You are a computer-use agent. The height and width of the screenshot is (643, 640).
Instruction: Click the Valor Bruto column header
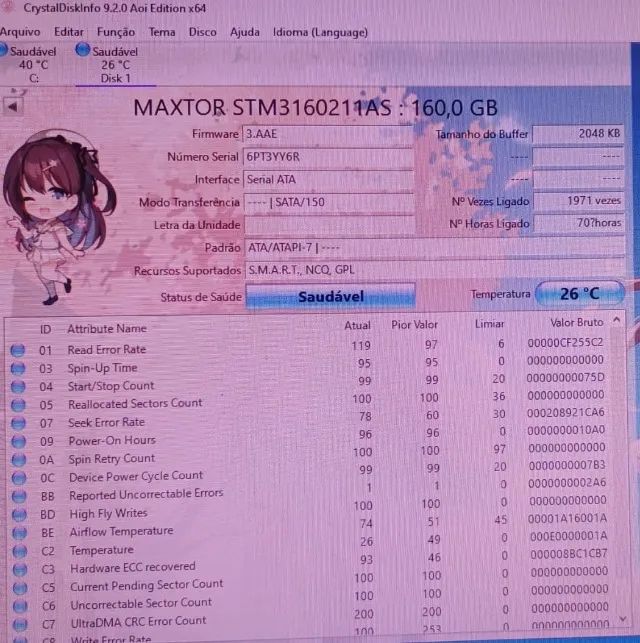[x=576, y=323]
